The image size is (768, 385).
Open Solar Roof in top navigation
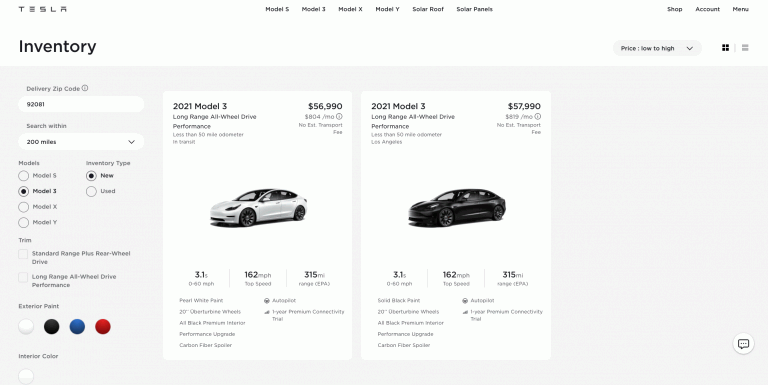(x=428, y=9)
